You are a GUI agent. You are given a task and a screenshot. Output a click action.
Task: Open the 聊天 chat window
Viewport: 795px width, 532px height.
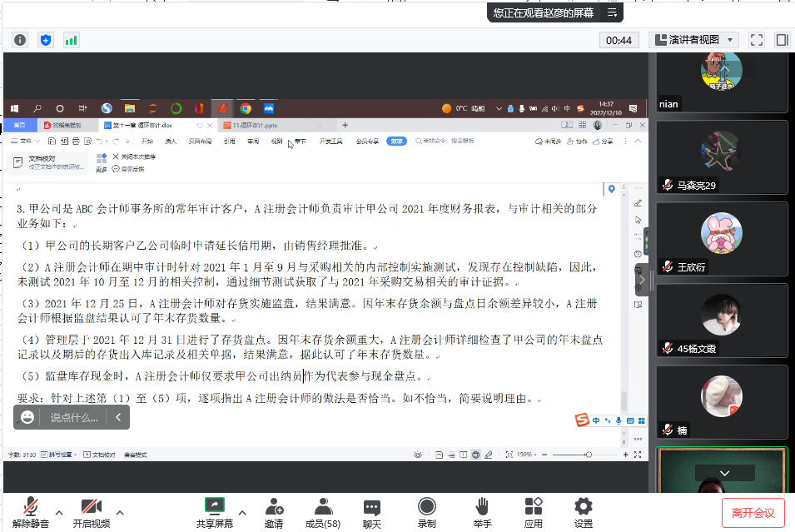tap(371, 513)
